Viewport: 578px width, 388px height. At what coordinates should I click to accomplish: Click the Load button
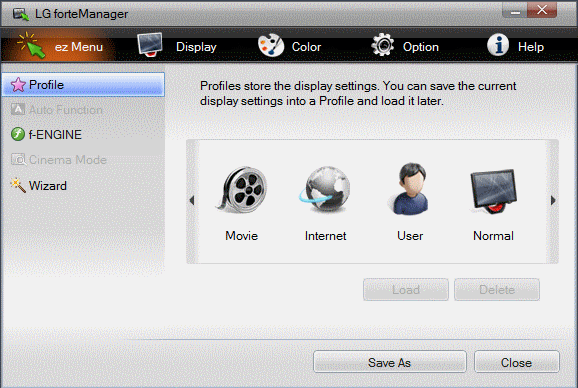point(406,290)
